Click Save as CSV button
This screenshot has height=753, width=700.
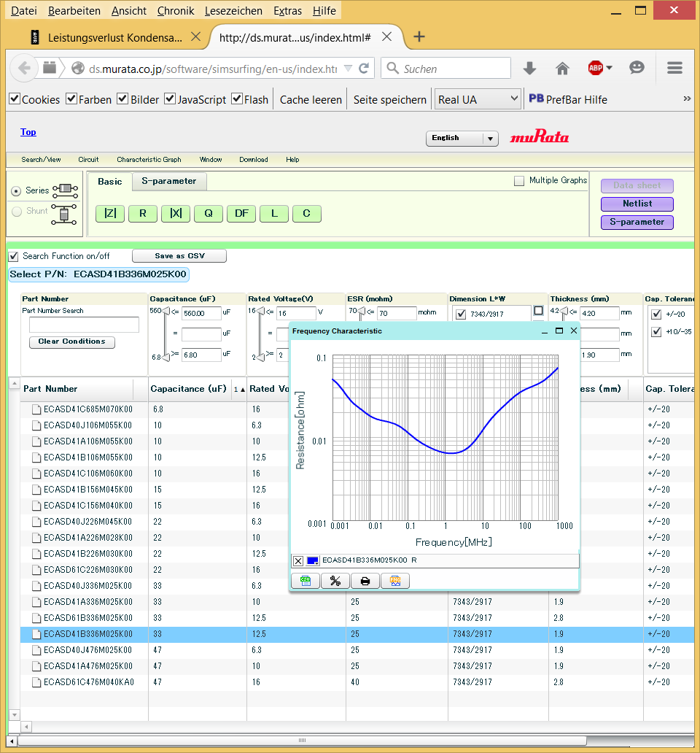(179, 256)
